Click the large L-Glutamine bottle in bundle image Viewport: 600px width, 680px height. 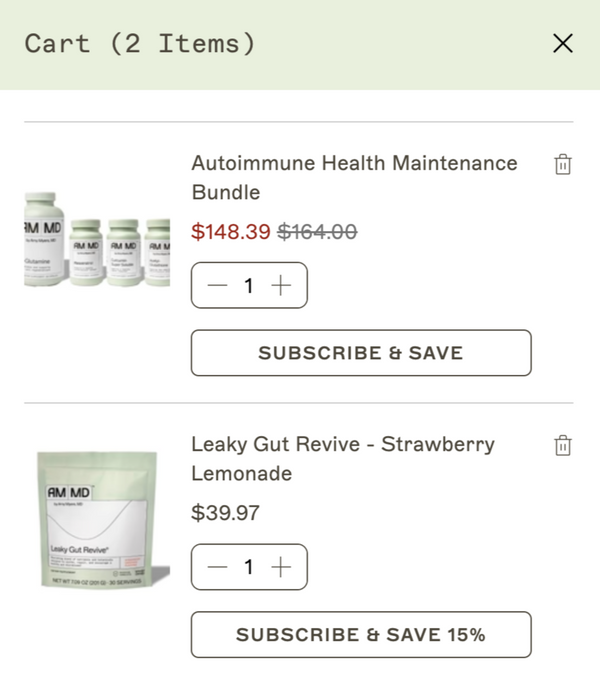[44, 238]
